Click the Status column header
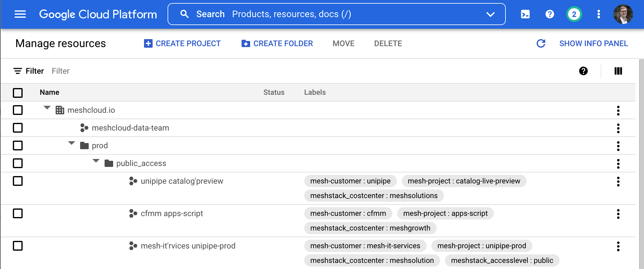 pos(274,92)
